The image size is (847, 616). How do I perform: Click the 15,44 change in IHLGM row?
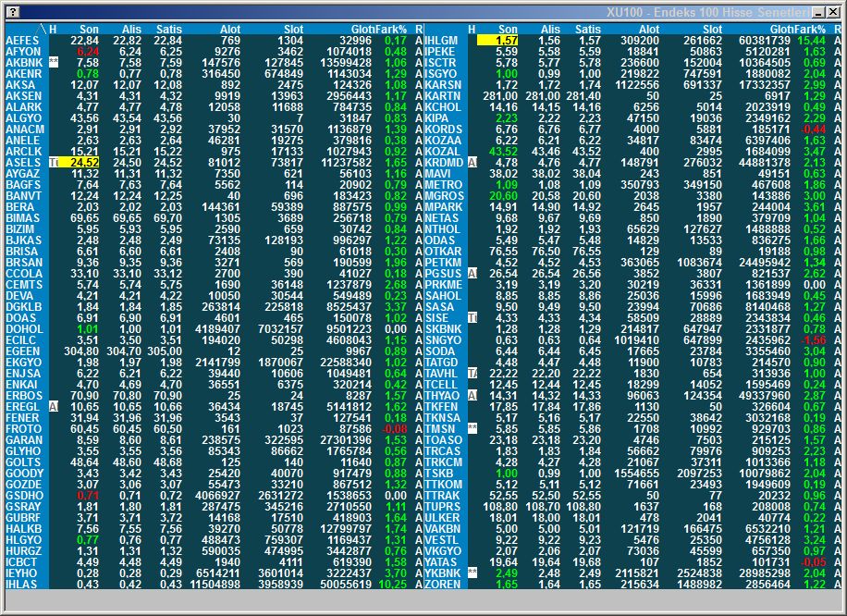[811, 41]
